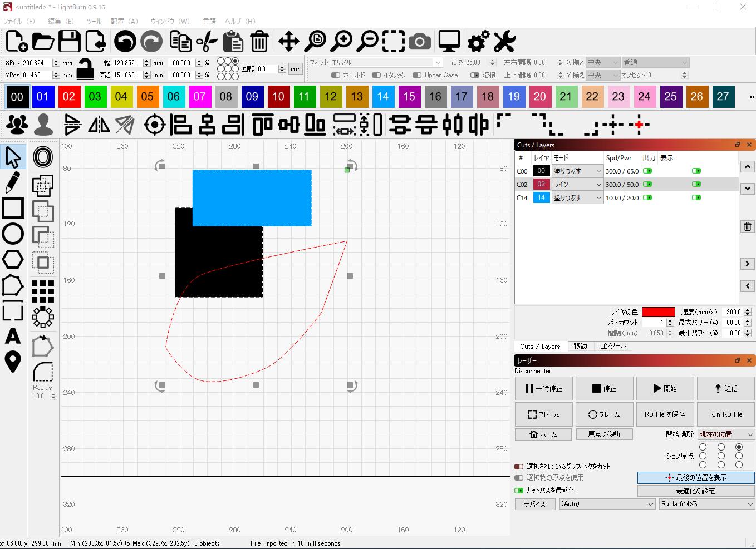Click the Flip horizontal mirror icon
The image size is (756, 549).
(99, 125)
